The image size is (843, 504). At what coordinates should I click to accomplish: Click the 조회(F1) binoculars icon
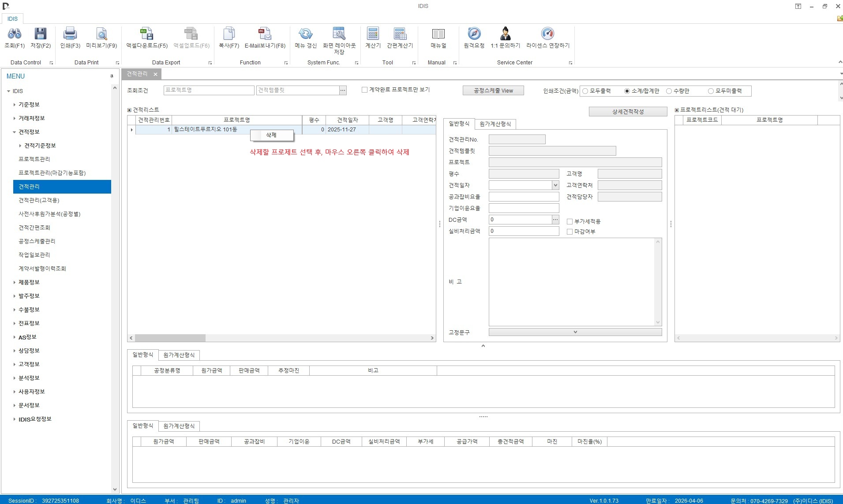pyautogui.click(x=14, y=34)
